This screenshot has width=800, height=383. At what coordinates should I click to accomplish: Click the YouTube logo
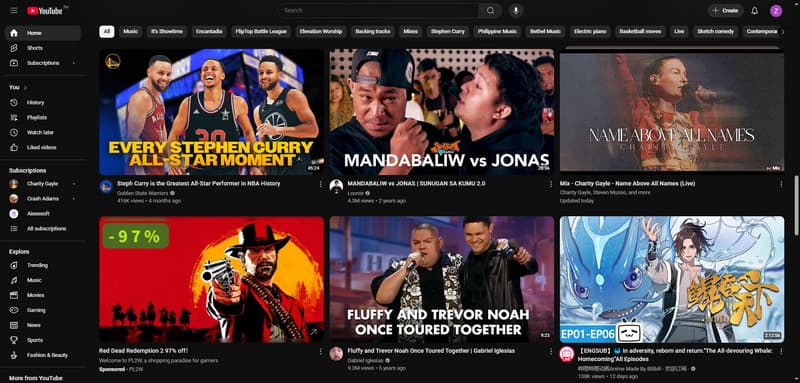click(x=45, y=11)
